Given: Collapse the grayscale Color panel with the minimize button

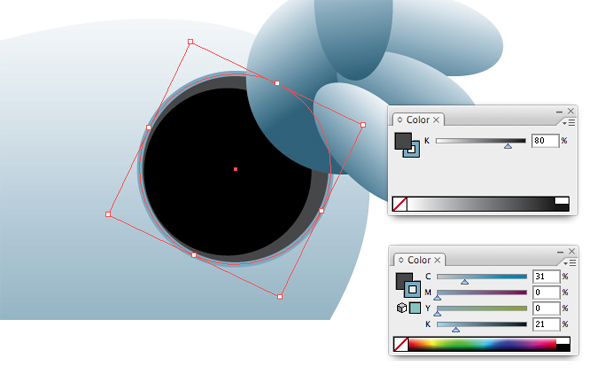Looking at the screenshot, I should [x=559, y=112].
